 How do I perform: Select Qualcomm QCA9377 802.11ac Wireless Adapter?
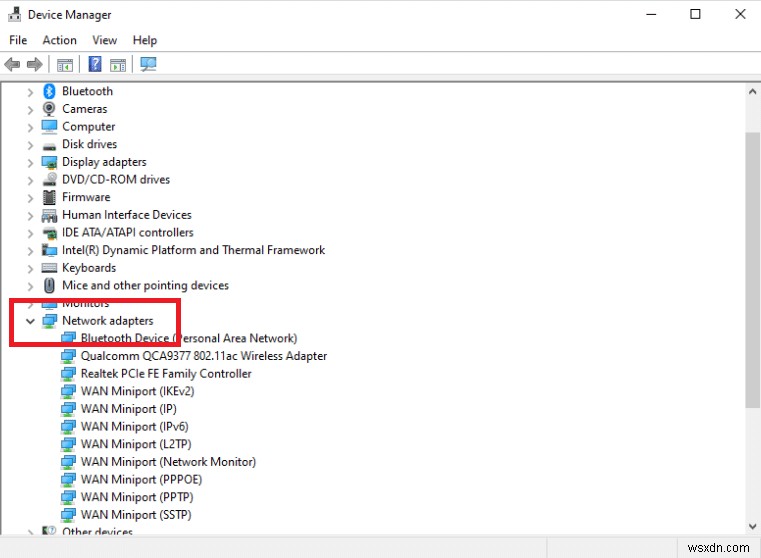pos(203,356)
